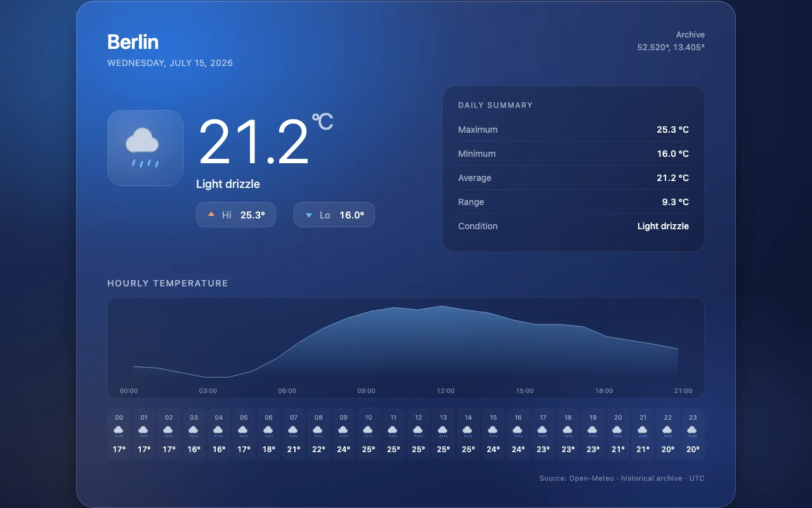The width and height of the screenshot is (812, 508).
Task: Click the Maximum 25.3 °C value
Action: pyautogui.click(x=672, y=130)
